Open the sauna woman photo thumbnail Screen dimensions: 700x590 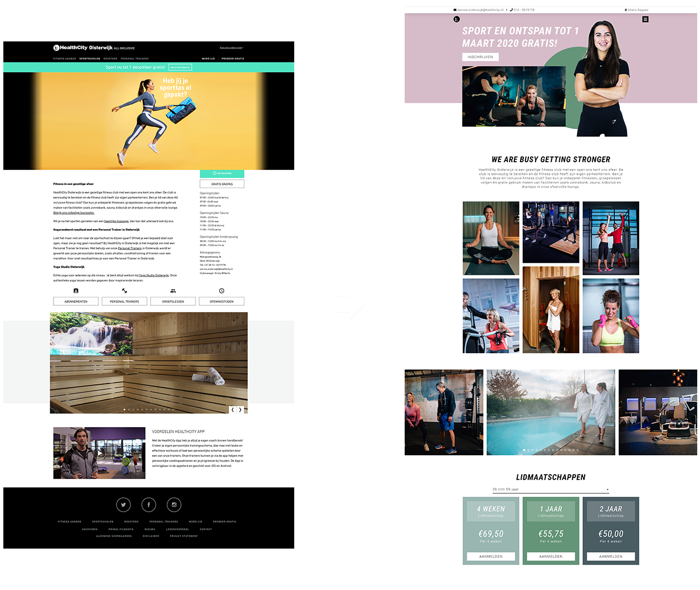(550, 310)
